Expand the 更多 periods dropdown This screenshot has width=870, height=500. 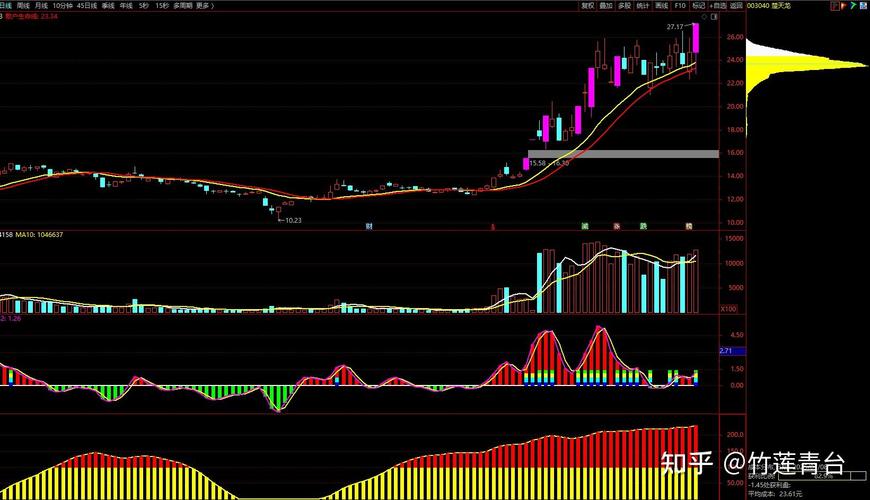204,5
